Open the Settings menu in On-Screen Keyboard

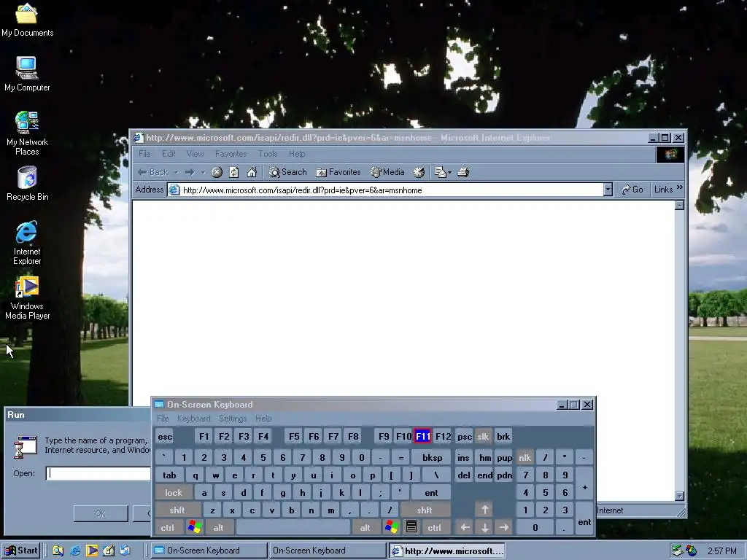[x=233, y=419]
